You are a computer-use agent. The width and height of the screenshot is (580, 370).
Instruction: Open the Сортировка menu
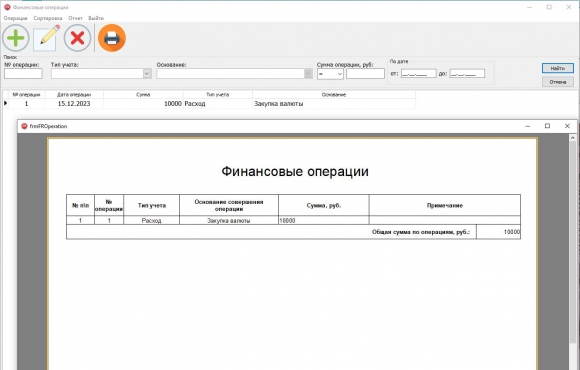[48, 18]
